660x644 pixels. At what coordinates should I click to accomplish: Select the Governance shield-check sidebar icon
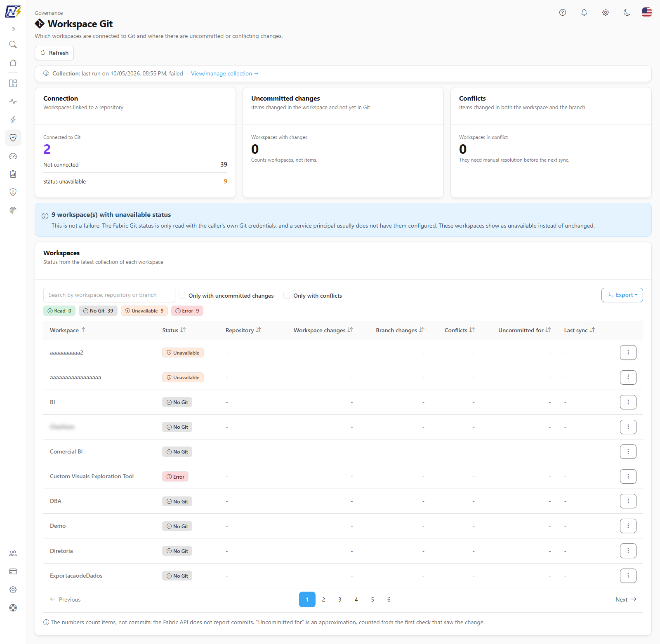point(13,138)
